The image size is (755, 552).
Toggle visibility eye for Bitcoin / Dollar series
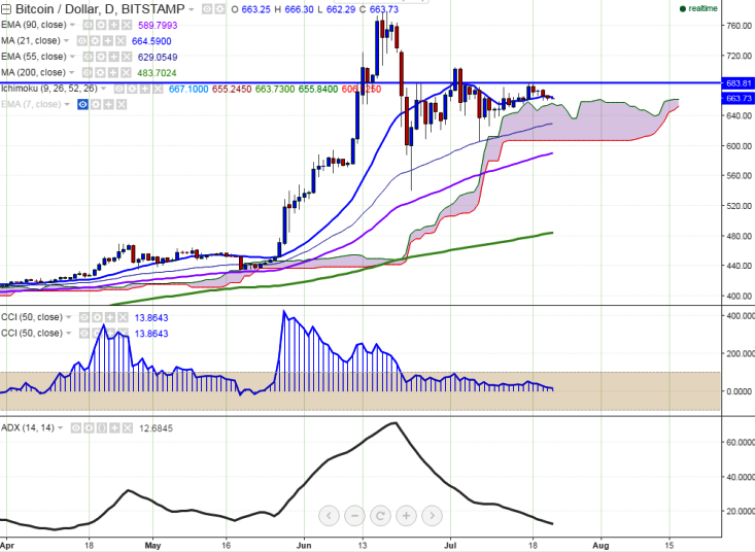(207, 9)
